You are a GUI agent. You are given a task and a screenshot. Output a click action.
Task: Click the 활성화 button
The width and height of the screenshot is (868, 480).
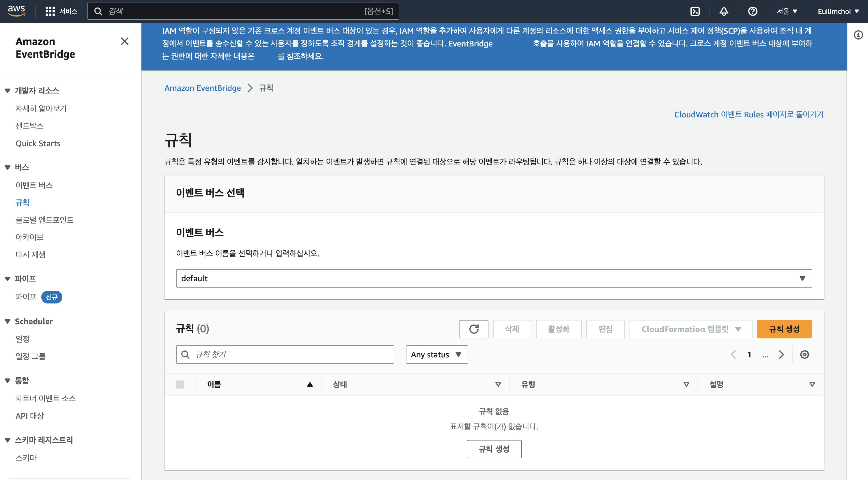558,329
